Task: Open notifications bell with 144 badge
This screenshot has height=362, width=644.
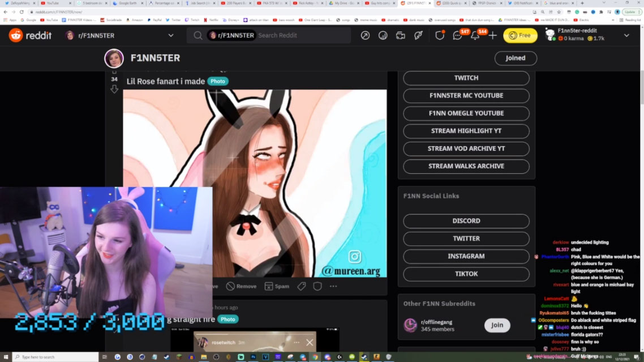Action: point(475,36)
